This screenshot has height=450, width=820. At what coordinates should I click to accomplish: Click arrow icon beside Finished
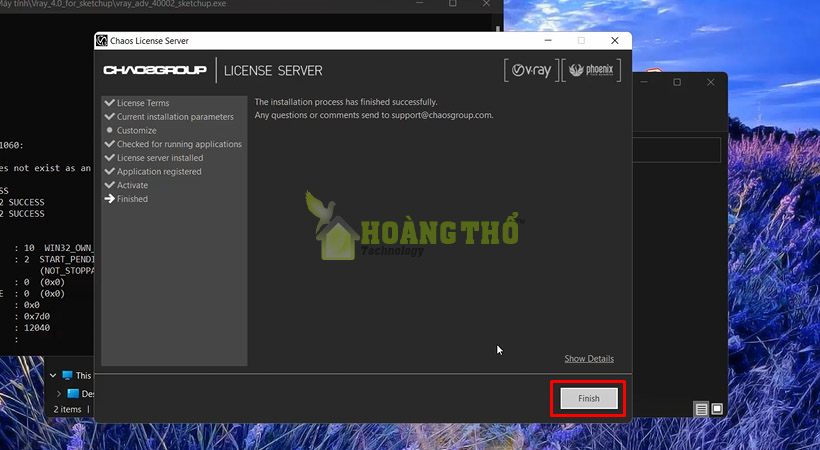tap(109, 198)
